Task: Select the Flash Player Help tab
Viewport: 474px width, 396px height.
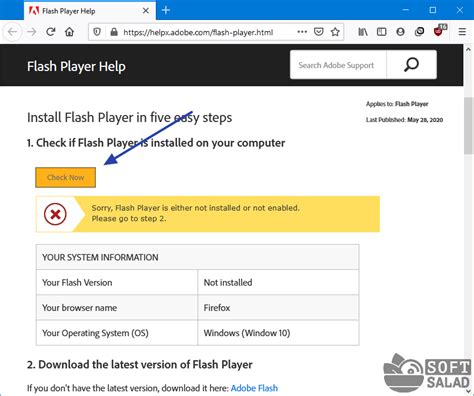Action: 90,11
